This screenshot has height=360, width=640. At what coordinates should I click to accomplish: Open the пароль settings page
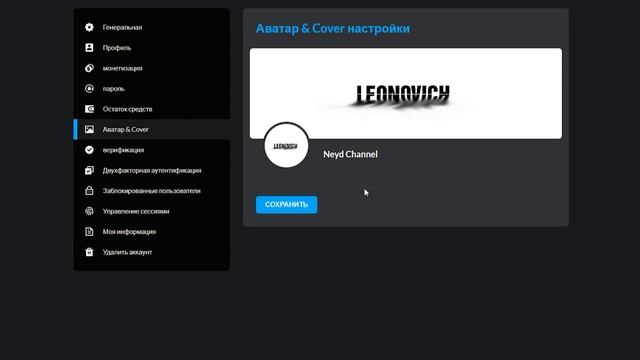pyautogui.click(x=151, y=88)
